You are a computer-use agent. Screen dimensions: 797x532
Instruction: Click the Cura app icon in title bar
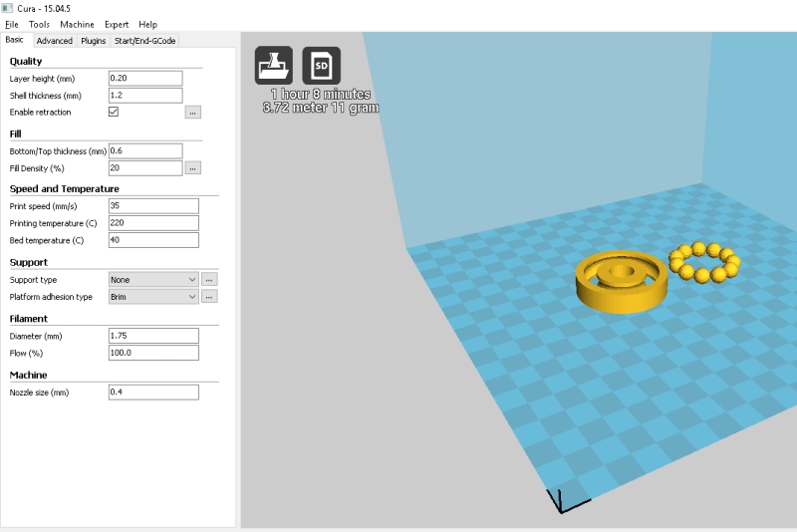coord(7,8)
